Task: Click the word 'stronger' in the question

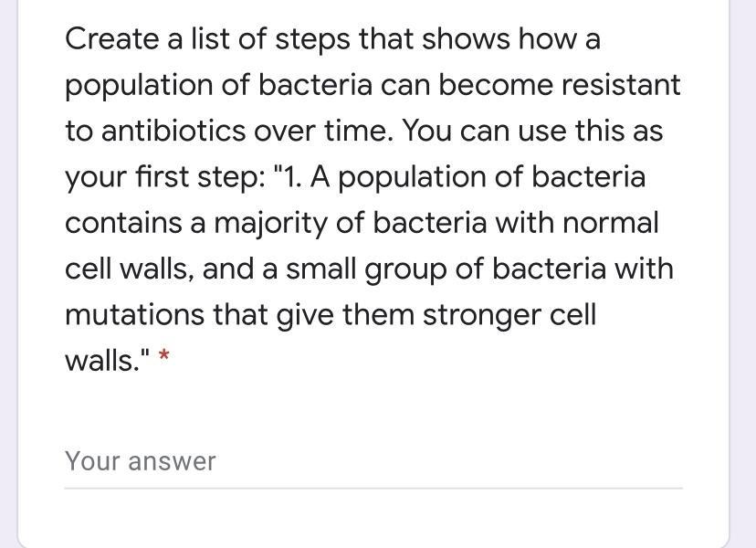Action: 482,315
